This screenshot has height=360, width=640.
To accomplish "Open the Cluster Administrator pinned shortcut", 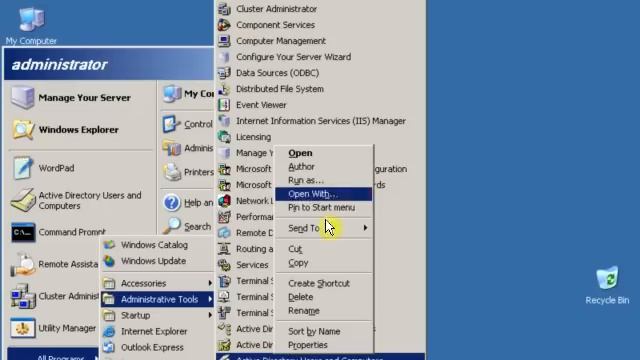I will (x=54, y=296).
